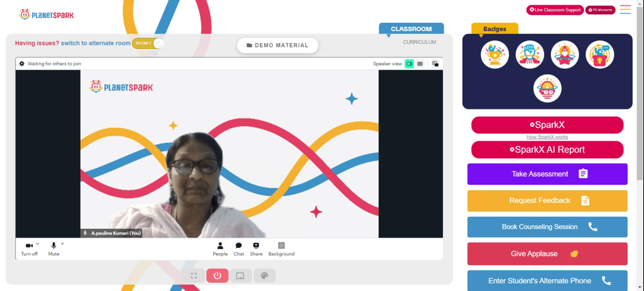Click the participant video feed
Image resolution: width=644 pixels, height=291 pixels.
coord(229,154)
